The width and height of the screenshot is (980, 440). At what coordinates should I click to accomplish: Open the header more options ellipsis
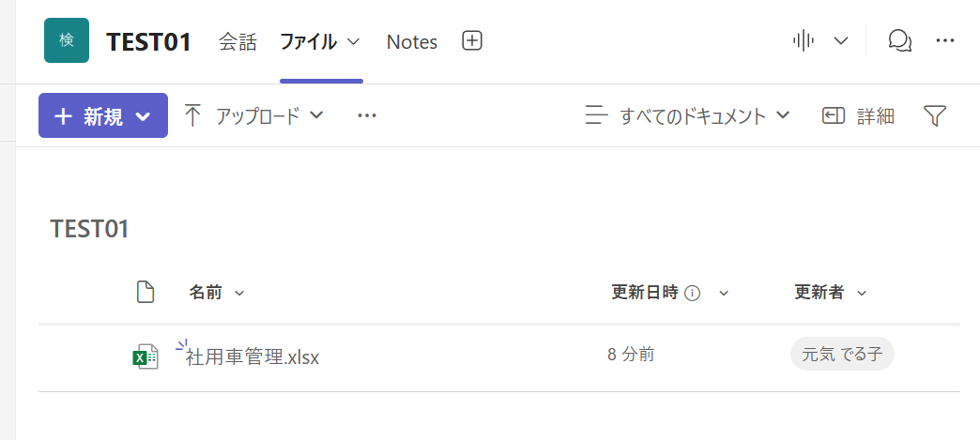[945, 40]
